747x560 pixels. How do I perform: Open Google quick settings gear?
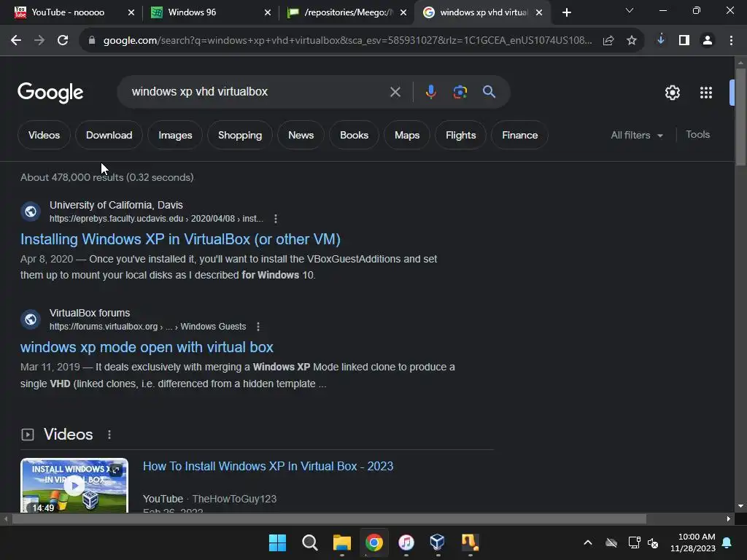[x=672, y=93]
